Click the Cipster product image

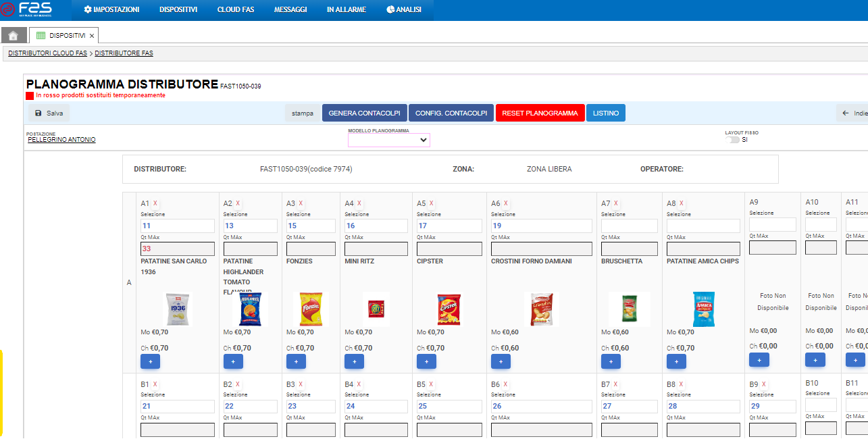[449, 309]
